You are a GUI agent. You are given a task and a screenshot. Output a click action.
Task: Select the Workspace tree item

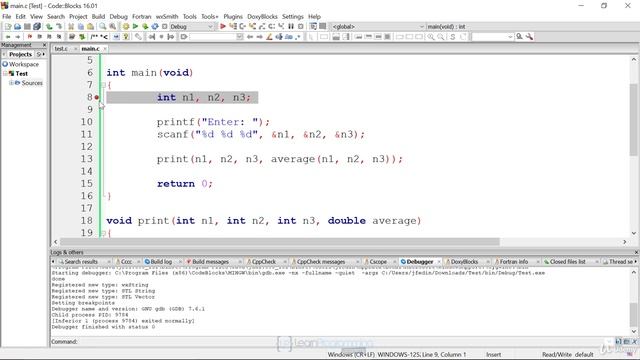(x=24, y=64)
